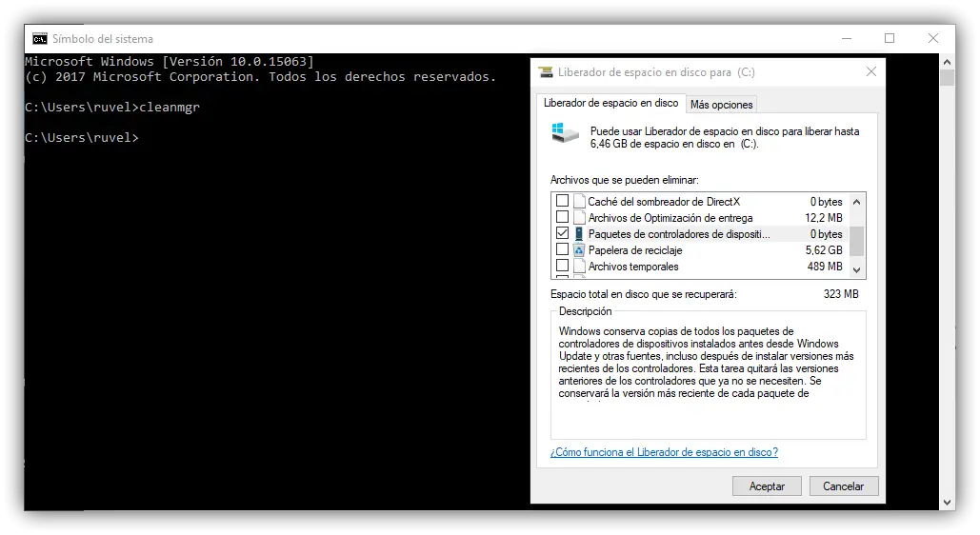This screenshot has width=980, height=535.
Task: Click Command Prompt scrollbar down arrow
Action: 947,503
